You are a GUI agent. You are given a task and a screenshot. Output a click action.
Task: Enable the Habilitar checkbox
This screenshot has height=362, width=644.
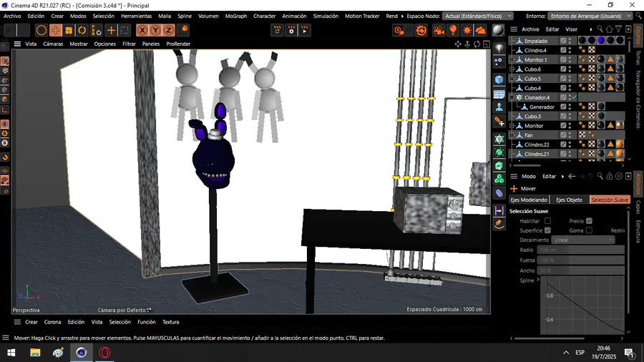pyautogui.click(x=547, y=221)
